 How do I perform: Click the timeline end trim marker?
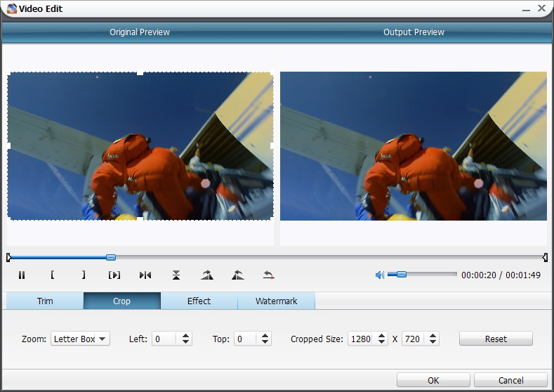pyautogui.click(x=545, y=257)
